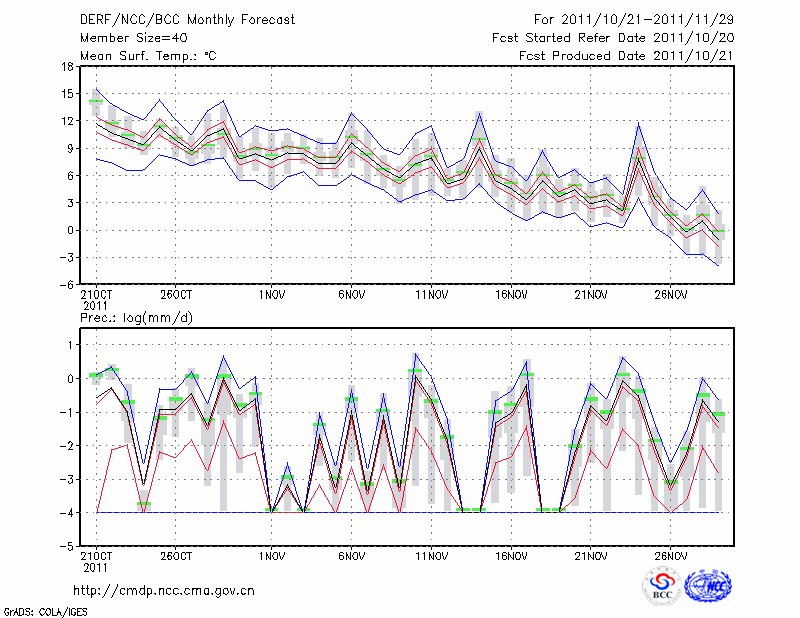Click the 18 value on temperature y-axis
The height and width of the screenshot is (618, 800).
pos(67,67)
